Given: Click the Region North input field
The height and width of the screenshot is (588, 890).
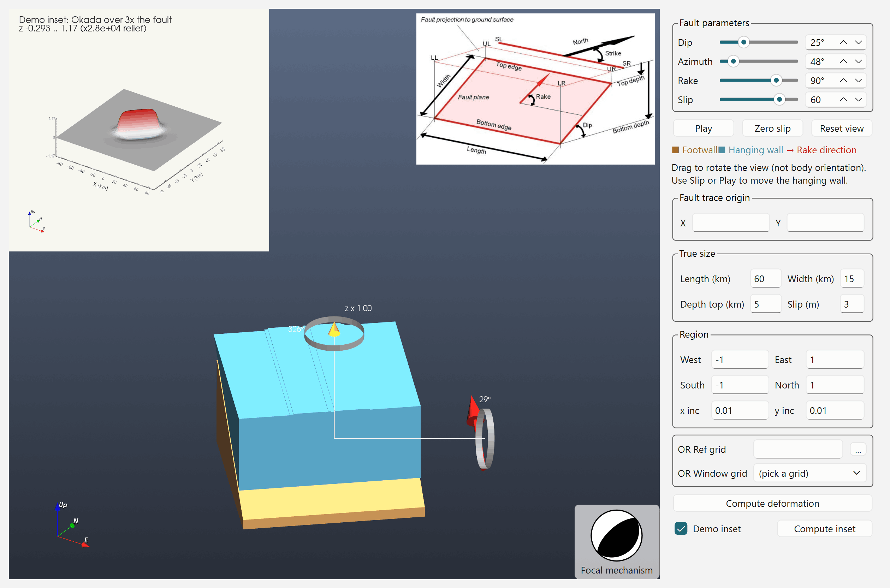Looking at the screenshot, I should point(835,385).
